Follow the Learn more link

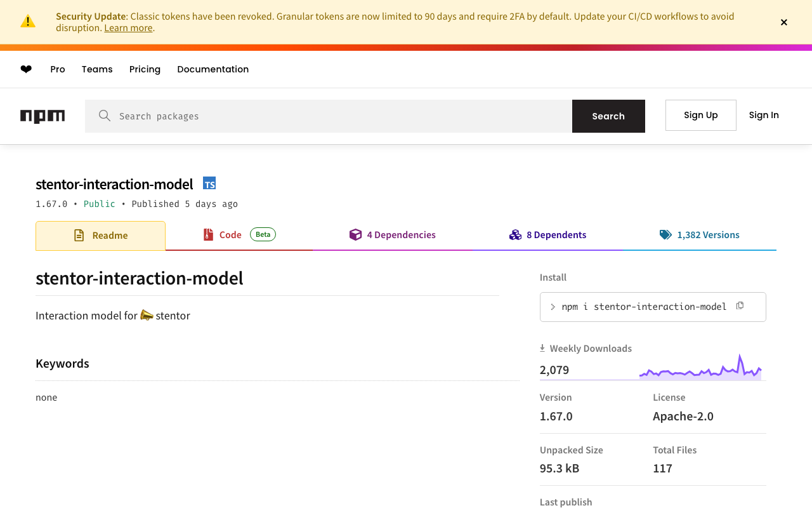pyautogui.click(x=128, y=28)
